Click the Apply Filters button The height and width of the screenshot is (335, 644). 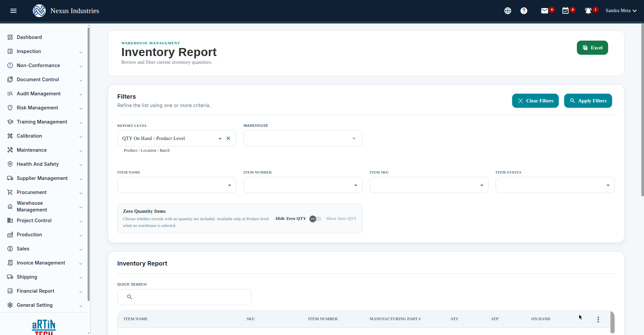(x=588, y=101)
